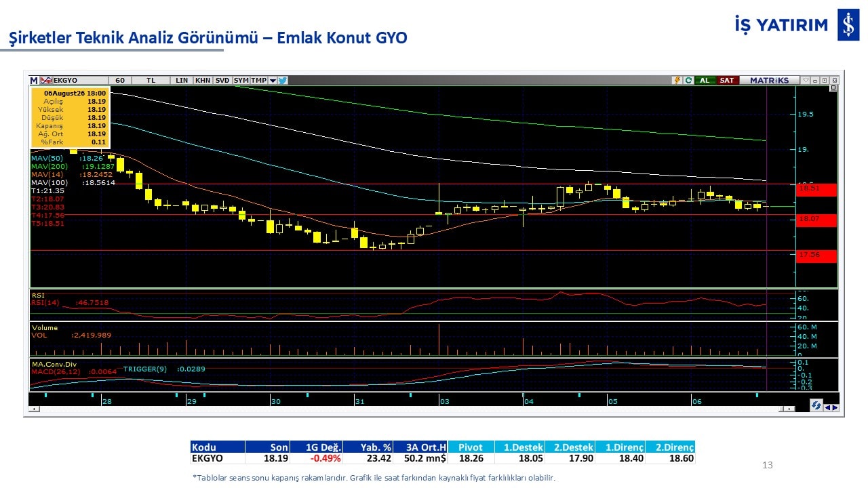The image size is (868, 488).
Task: Click the 18.60 second resistance cell
Action: pyautogui.click(x=670, y=458)
